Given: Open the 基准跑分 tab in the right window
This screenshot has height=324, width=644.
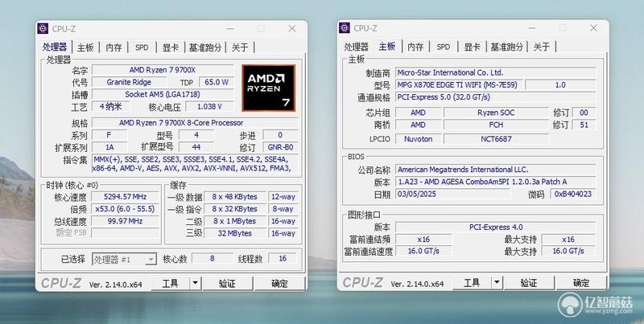Looking at the screenshot, I should (x=507, y=47).
